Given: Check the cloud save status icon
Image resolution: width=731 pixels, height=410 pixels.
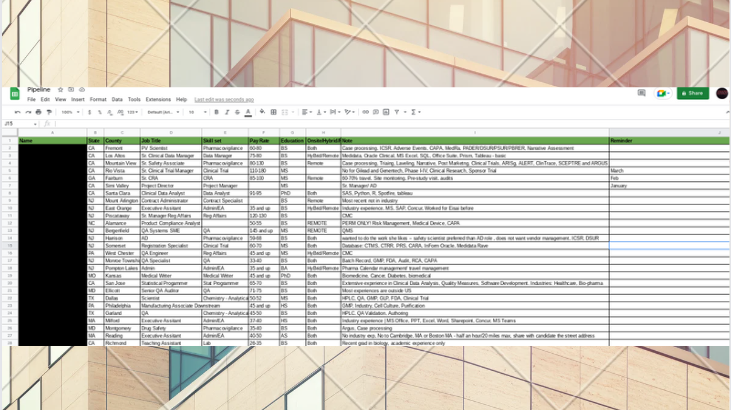Looking at the screenshot, I should point(82,90).
